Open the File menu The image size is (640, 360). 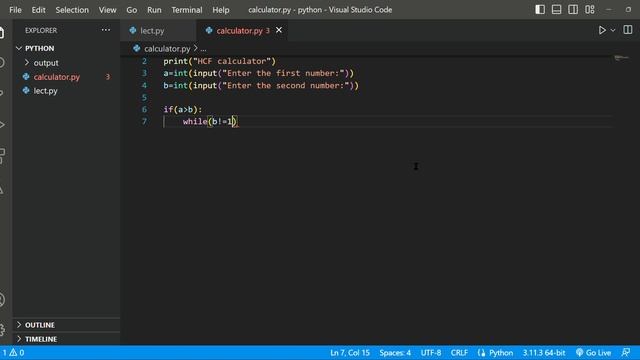click(15, 10)
